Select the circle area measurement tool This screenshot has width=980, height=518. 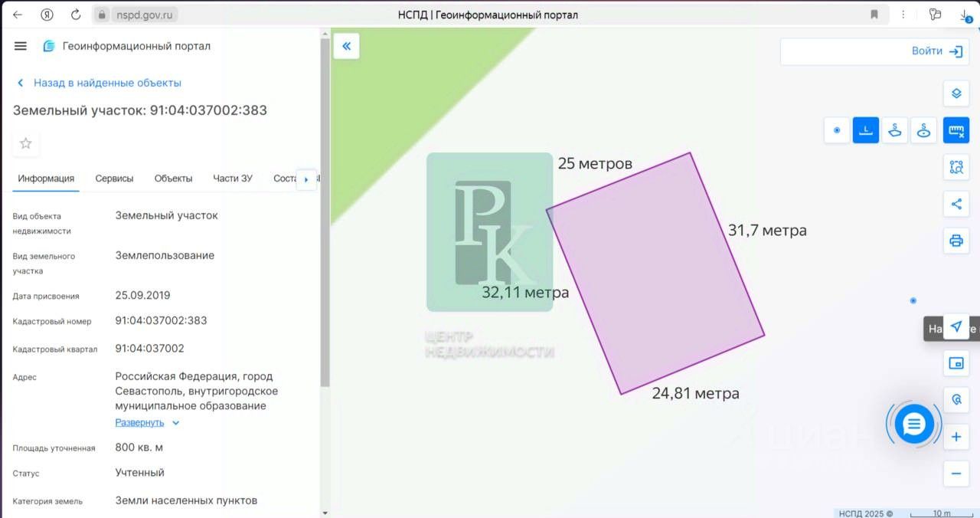pos(924,130)
